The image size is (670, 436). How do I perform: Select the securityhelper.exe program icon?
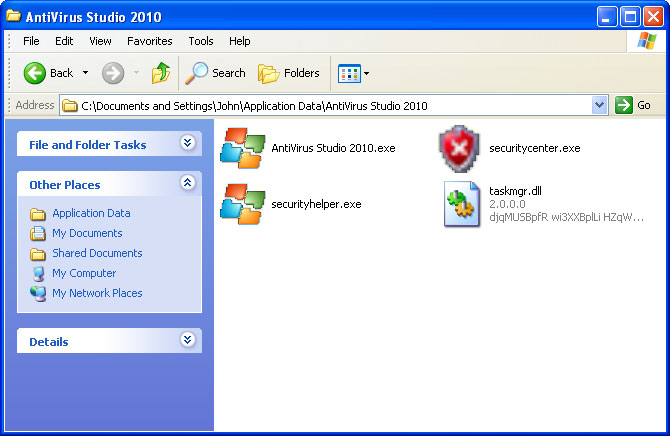tap(243, 204)
